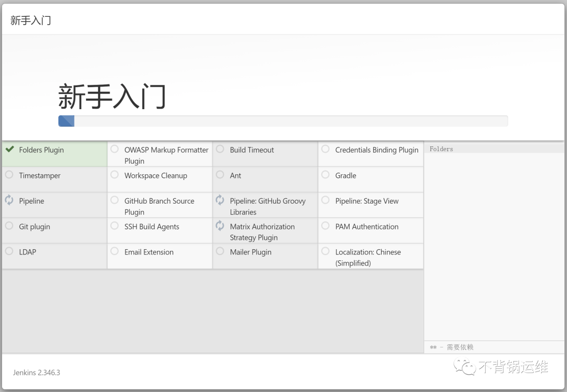Click the Git plugin label

(34, 227)
